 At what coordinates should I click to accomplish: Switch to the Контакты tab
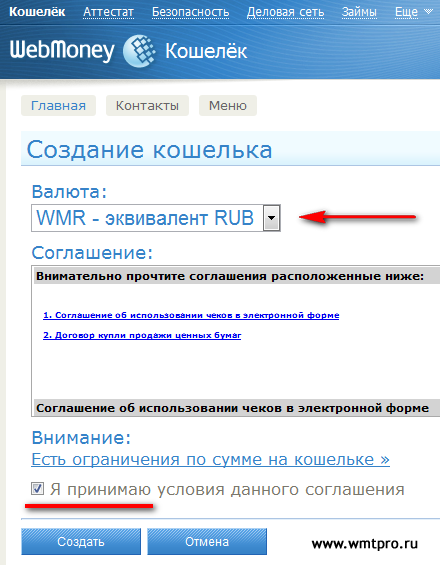click(x=147, y=106)
